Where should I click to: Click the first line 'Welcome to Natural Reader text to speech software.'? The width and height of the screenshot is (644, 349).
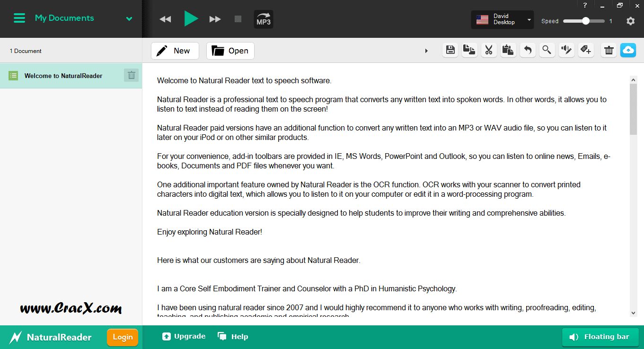(x=244, y=80)
